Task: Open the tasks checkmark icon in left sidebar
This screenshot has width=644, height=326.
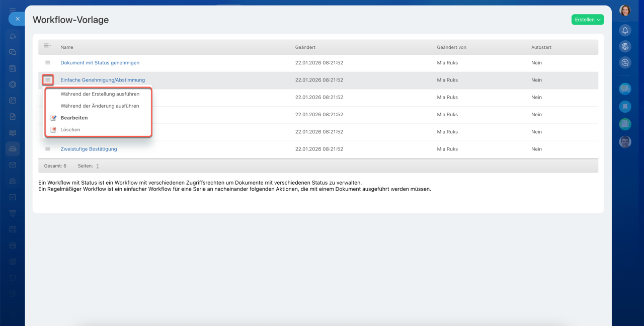Action: click(13, 197)
